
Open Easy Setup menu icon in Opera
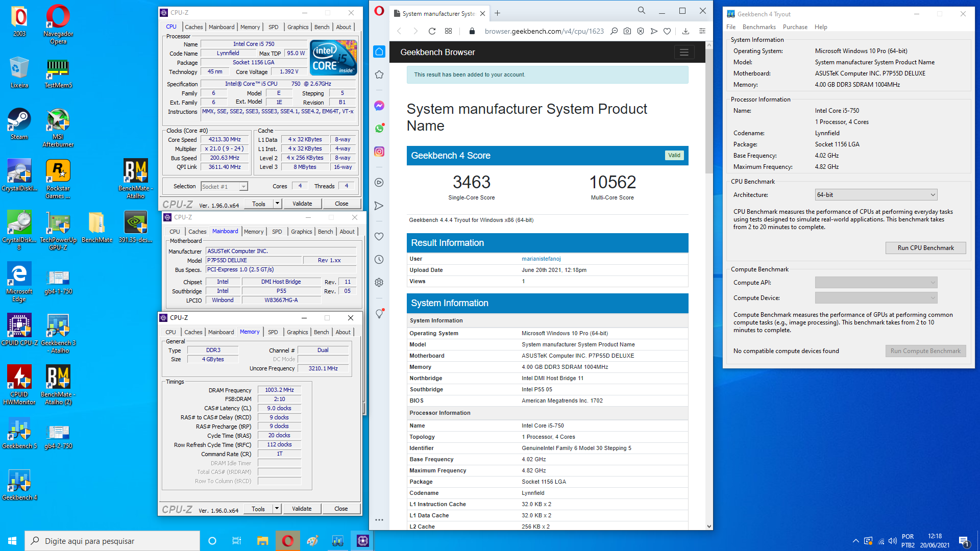[x=702, y=31]
